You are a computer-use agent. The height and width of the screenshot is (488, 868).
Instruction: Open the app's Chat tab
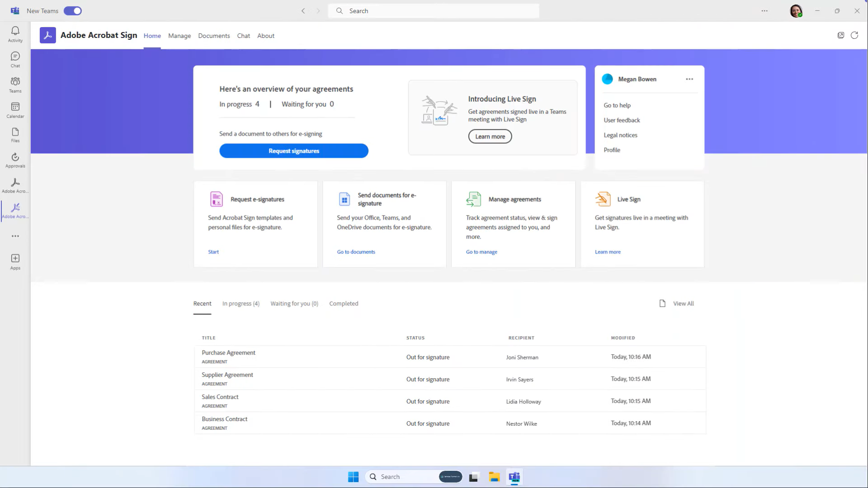(244, 36)
